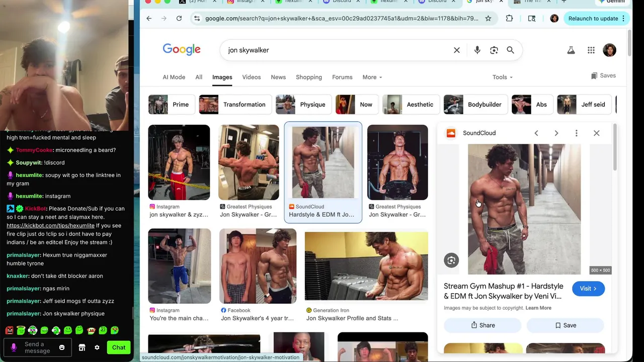Open Chrome menu beside Relaunch to update
The height and width of the screenshot is (362, 644).
click(623, 19)
